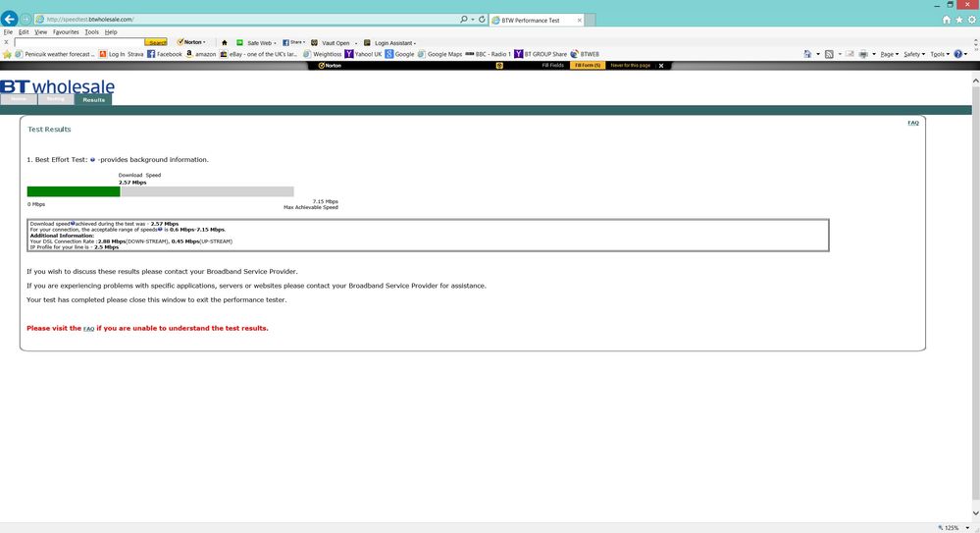Click the vertical scrollbar down arrow
Image resolution: width=980 pixels, height=533 pixels.
(x=976, y=513)
